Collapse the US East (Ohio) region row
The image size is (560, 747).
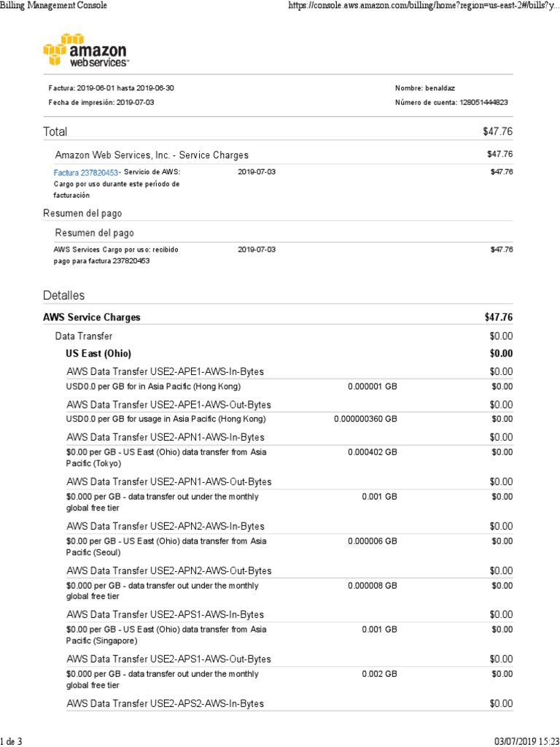click(x=98, y=354)
